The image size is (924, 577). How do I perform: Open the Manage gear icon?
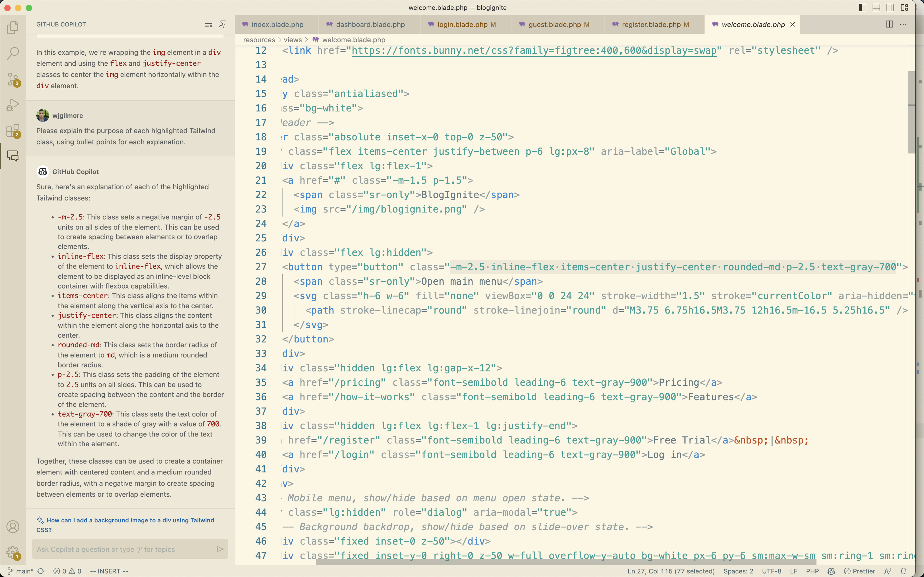point(13,552)
